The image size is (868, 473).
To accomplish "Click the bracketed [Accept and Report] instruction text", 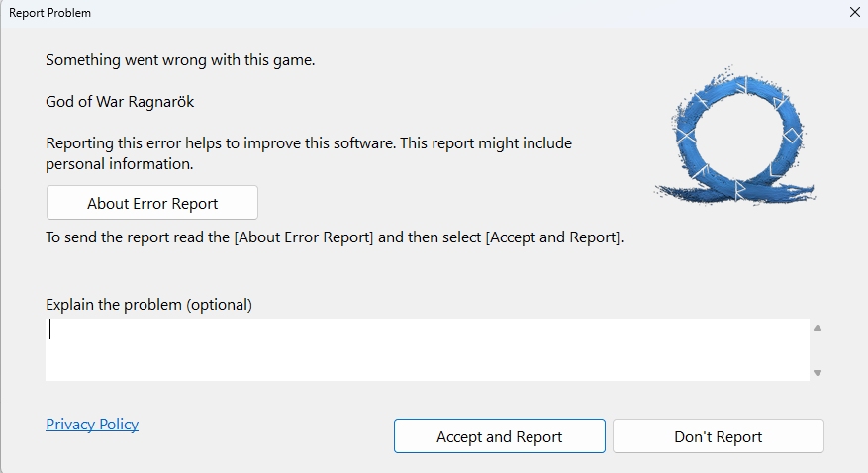I will click(x=552, y=238).
